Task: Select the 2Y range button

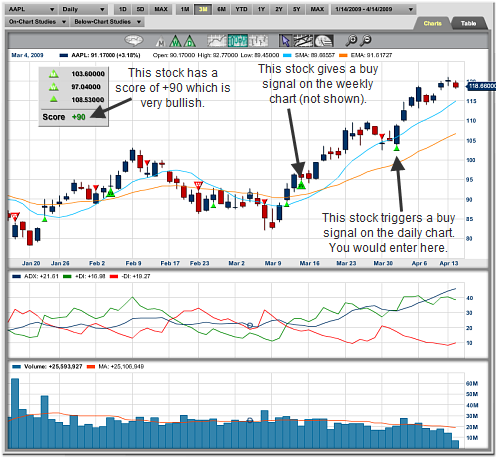Action: 279,9
